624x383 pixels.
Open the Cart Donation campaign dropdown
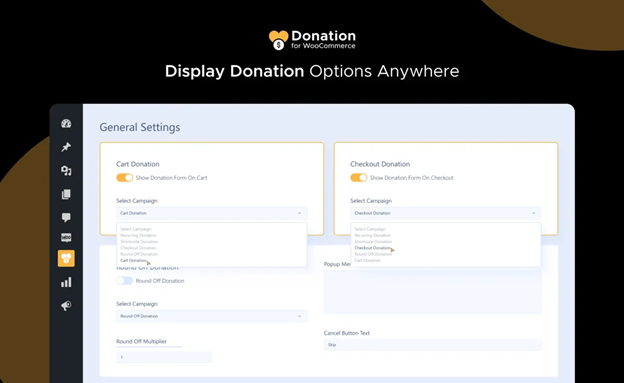coord(212,213)
